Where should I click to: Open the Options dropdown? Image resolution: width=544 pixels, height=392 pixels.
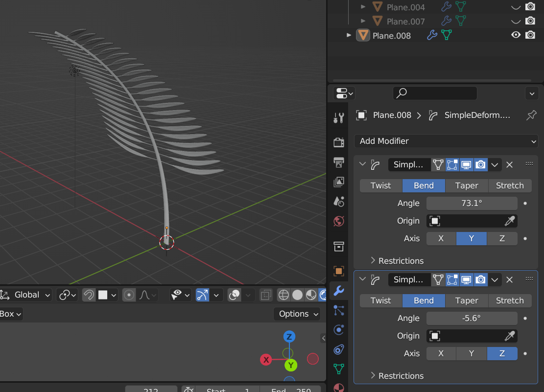(298, 314)
